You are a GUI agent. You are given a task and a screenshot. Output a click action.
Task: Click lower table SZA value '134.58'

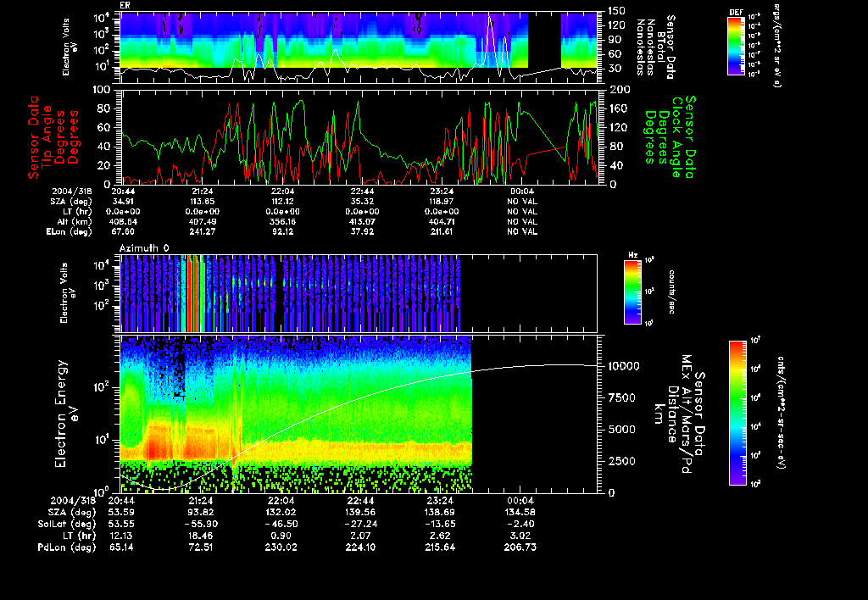tap(520, 513)
